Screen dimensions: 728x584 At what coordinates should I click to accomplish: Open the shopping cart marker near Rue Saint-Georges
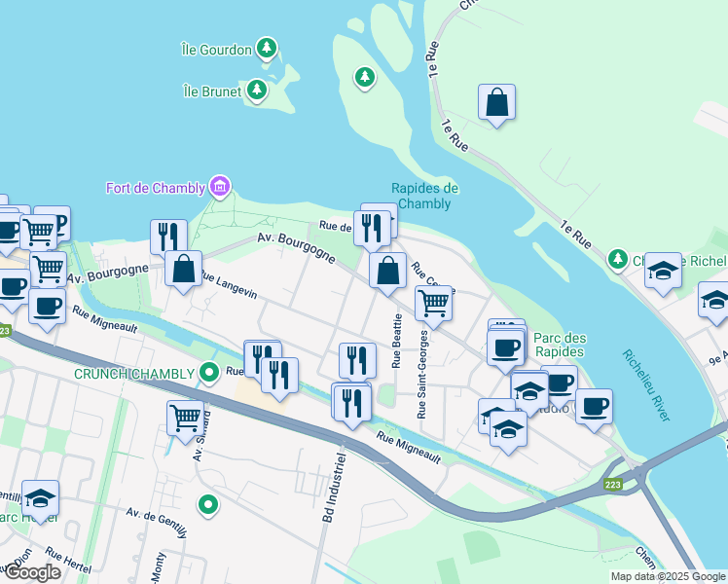(433, 308)
